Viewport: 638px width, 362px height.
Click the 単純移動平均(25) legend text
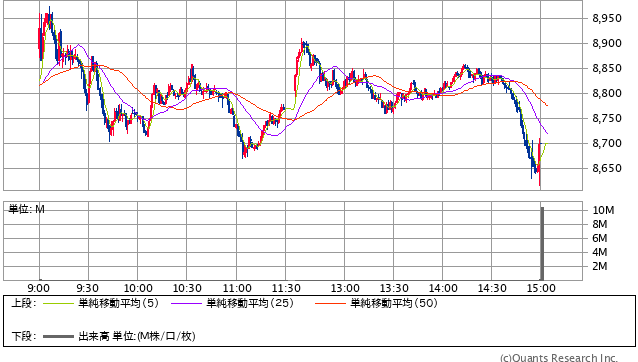[250, 303]
